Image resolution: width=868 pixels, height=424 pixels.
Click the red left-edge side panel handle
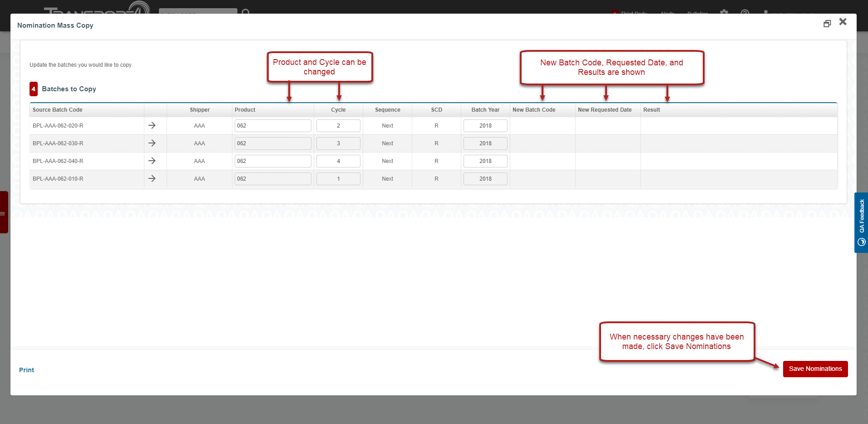pos(4,212)
